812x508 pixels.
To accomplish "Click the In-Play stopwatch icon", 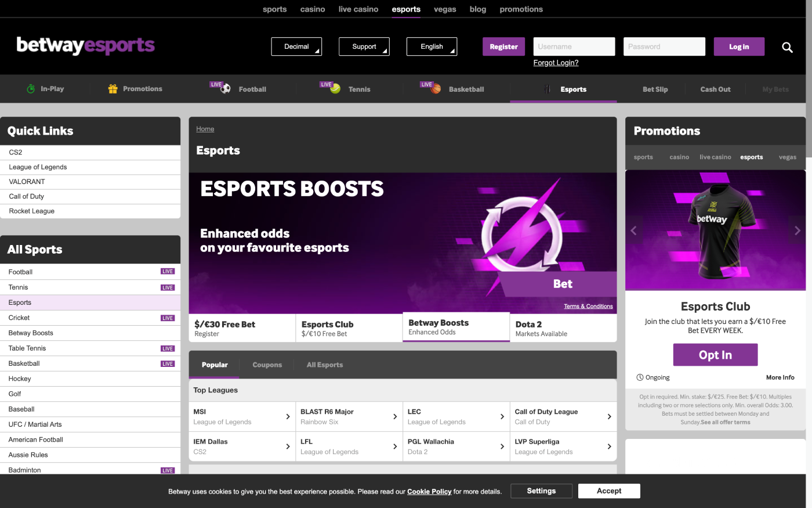I will (x=31, y=89).
